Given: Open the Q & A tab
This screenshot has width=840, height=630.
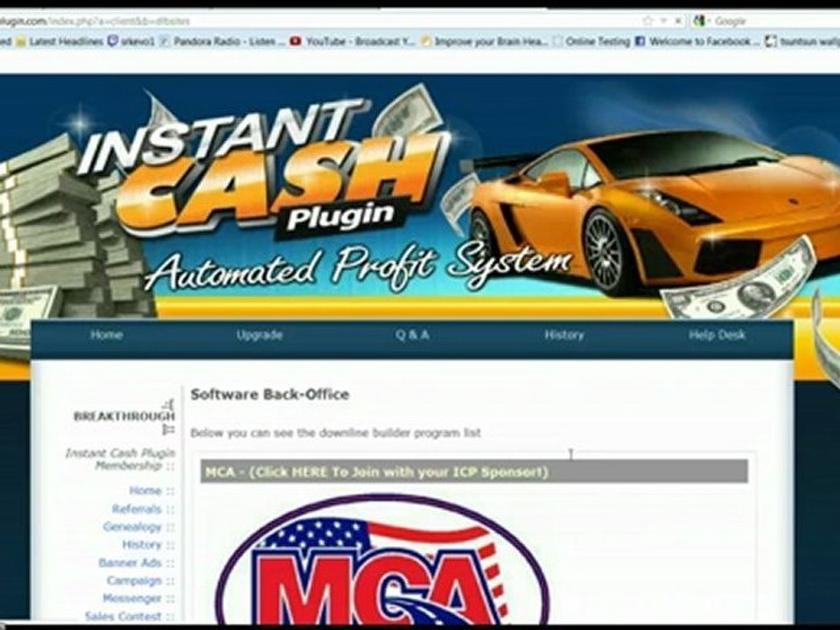Looking at the screenshot, I should (412, 335).
